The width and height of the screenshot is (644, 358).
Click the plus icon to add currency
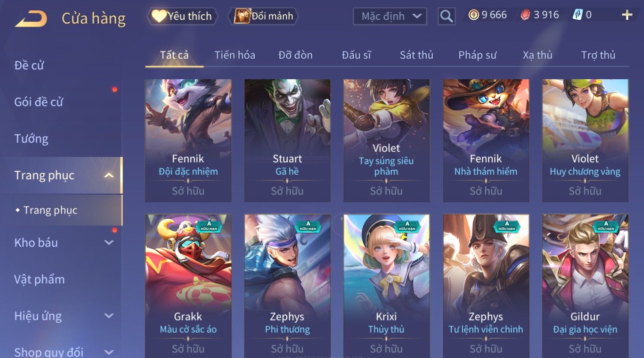pyautogui.click(x=627, y=15)
